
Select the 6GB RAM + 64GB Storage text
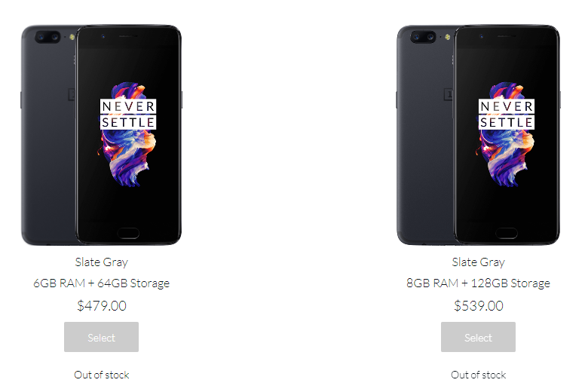(101, 283)
